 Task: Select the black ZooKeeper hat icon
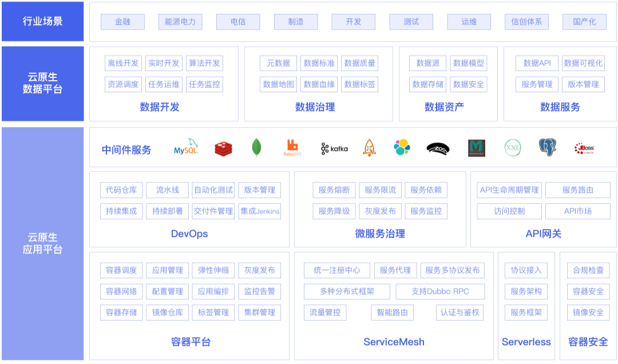point(438,149)
